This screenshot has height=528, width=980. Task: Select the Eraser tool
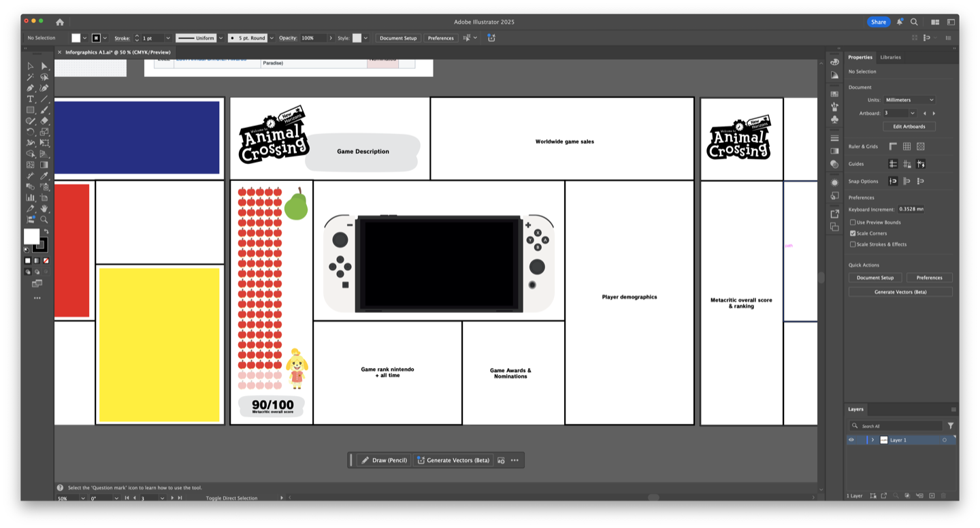click(44, 120)
